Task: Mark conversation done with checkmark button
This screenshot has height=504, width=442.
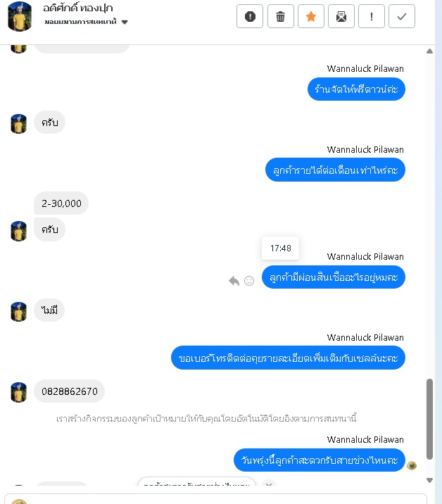Action: (x=402, y=16)
